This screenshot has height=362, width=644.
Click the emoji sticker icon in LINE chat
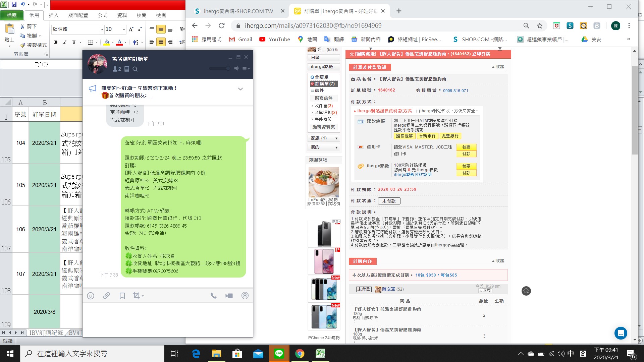(91, 296)
